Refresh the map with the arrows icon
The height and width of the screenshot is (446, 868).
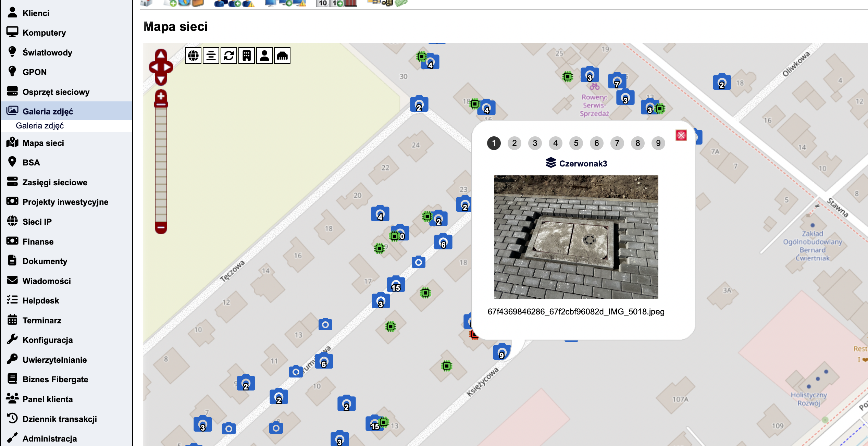[229, 55]
